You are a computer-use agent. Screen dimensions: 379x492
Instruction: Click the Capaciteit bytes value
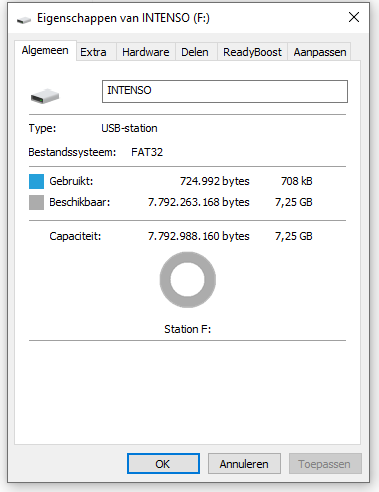click(199, 236)
